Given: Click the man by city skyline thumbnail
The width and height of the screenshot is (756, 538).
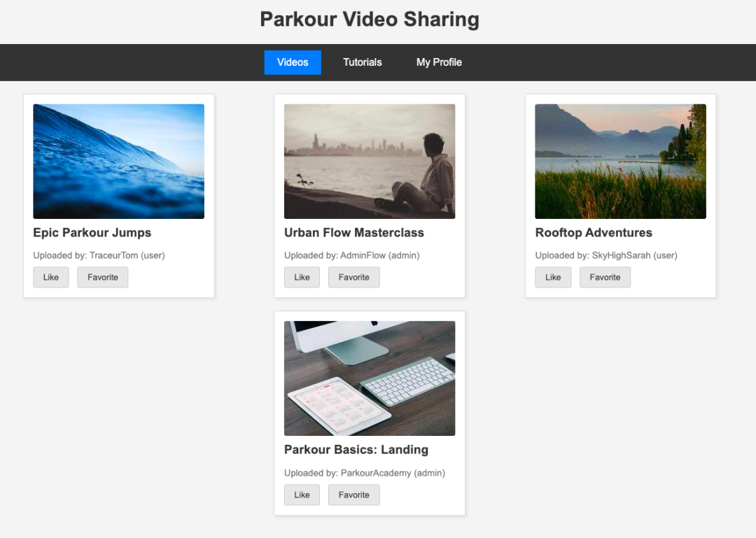Looking at the screenshot, I should click(x=370, y=162).
